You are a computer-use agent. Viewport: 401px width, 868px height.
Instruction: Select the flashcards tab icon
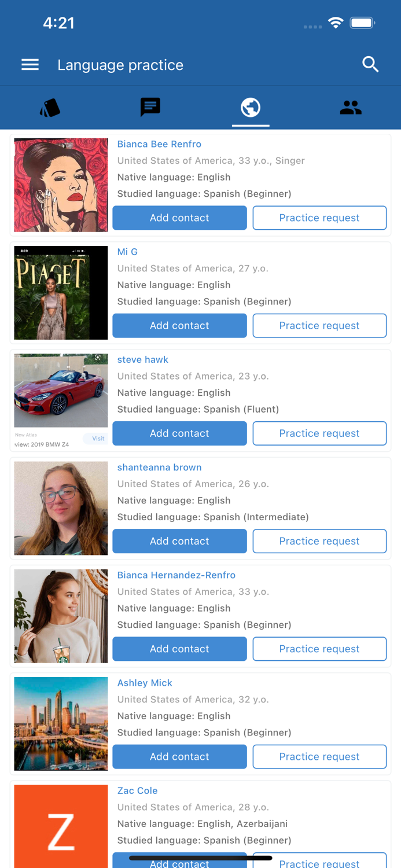click(x=50, y=108)
